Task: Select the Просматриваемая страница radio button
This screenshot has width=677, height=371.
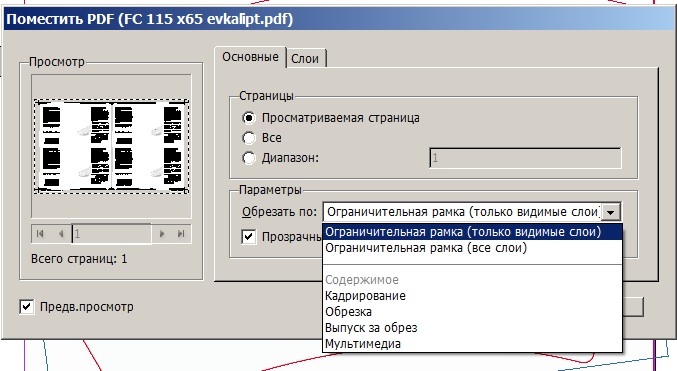Action: tap(249, 118)
